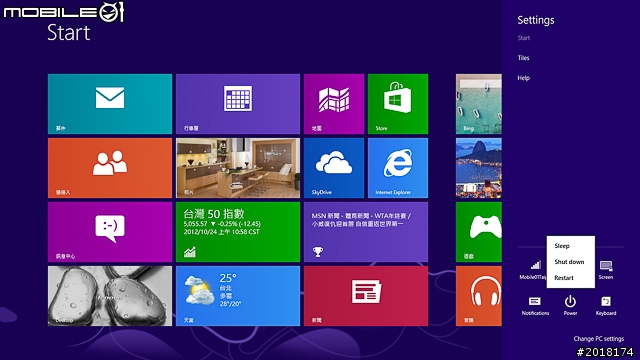Open Help in Settings pane
Viewport: 640px width, 360px height.
(x=523, y=78)
